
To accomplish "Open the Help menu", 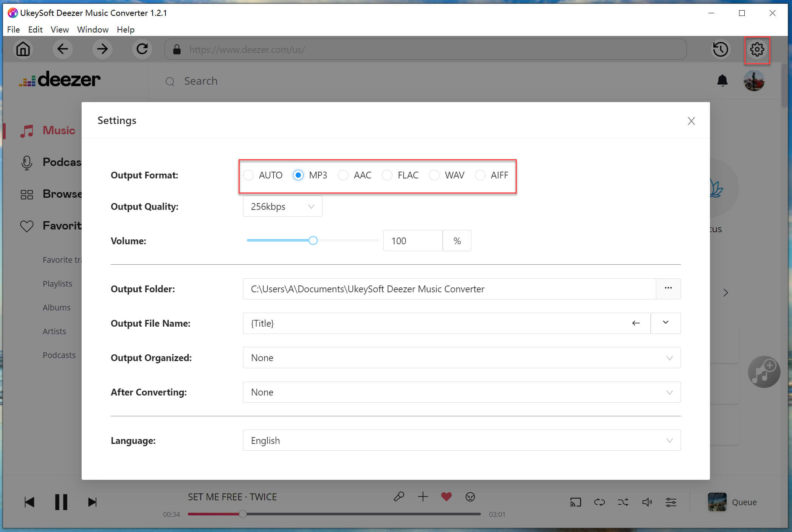I will tap(126, 29).
